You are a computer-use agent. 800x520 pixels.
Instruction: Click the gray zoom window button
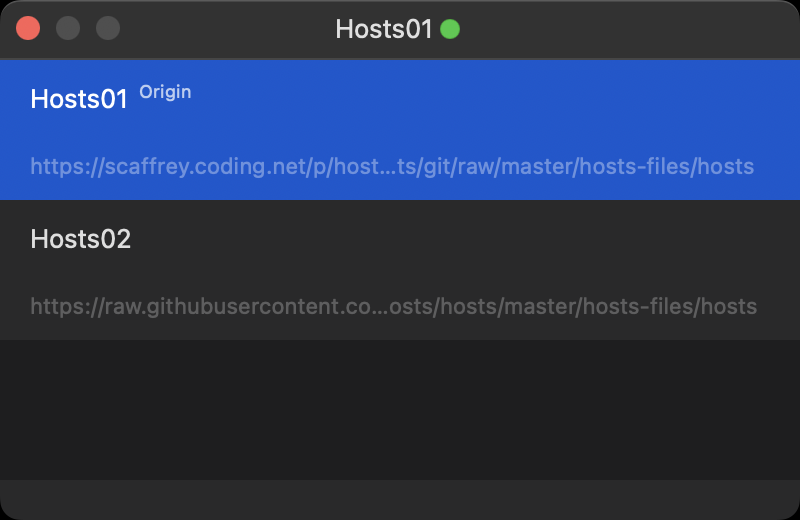108,28
